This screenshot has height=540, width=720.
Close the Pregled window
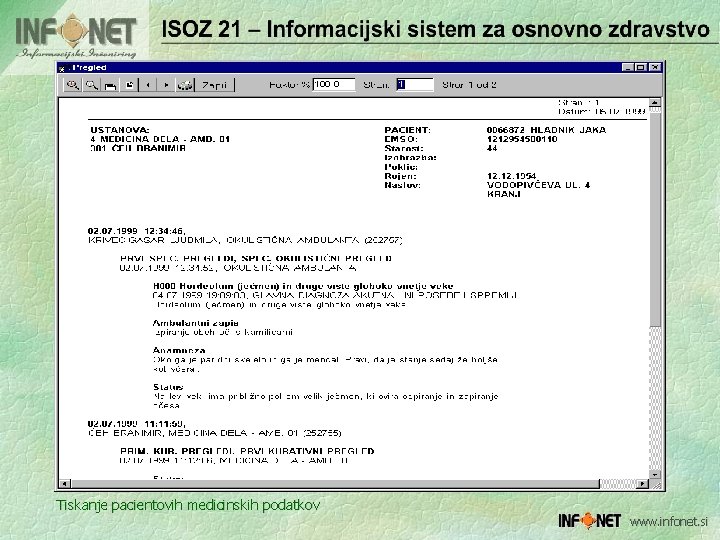pos(655,68)
